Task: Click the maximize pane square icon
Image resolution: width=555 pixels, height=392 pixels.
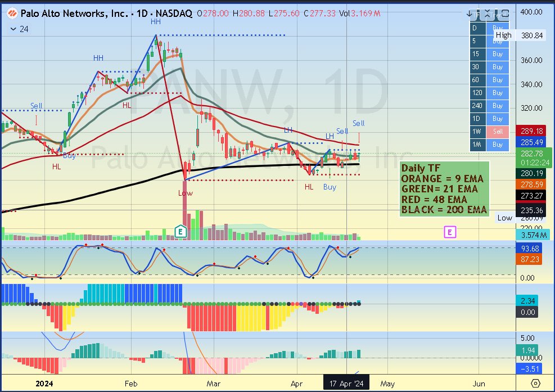Action: (505, 14)
